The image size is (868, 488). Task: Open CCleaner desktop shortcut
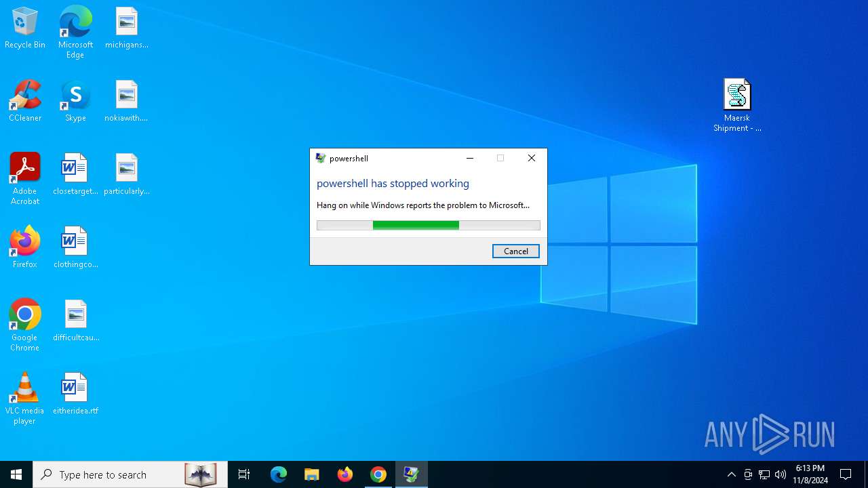pyautogui.click(x=25, y=101)
